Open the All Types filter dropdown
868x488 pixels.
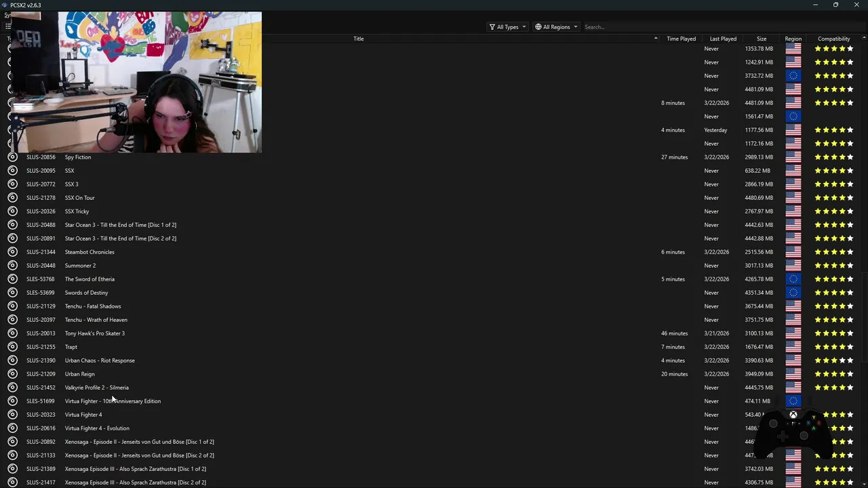click(507, 27)
